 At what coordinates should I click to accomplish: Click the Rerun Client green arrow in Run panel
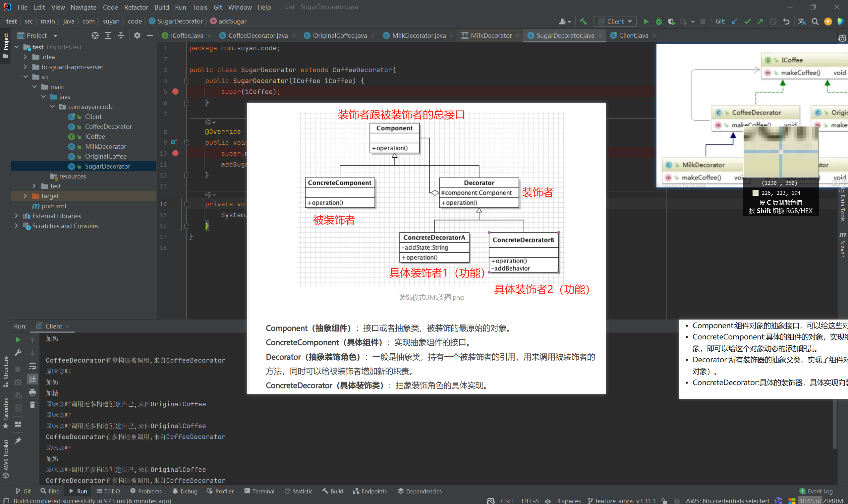[18, 340]
